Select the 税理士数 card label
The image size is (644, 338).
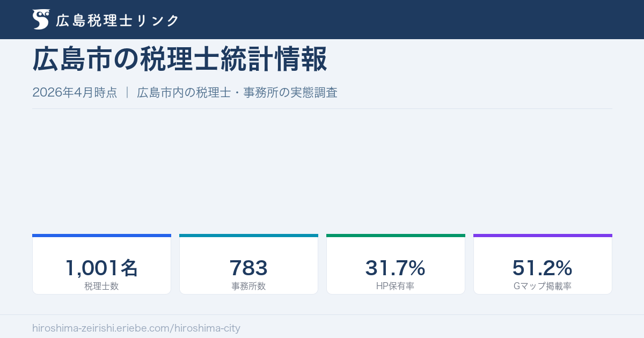coord(101,286)
